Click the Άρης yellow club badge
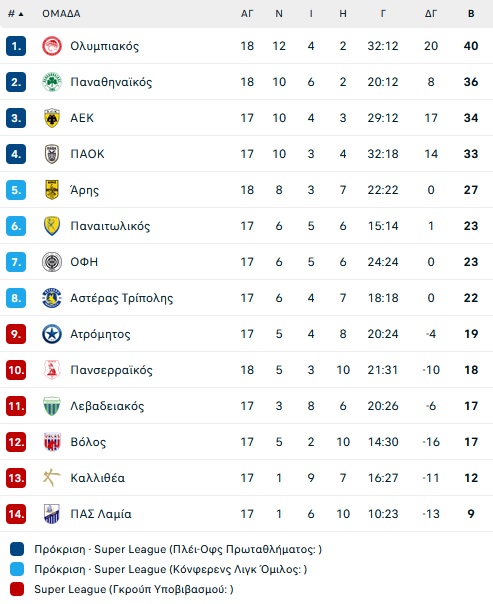Viewport: 493px width, 604px height. [x=52, y=190]
